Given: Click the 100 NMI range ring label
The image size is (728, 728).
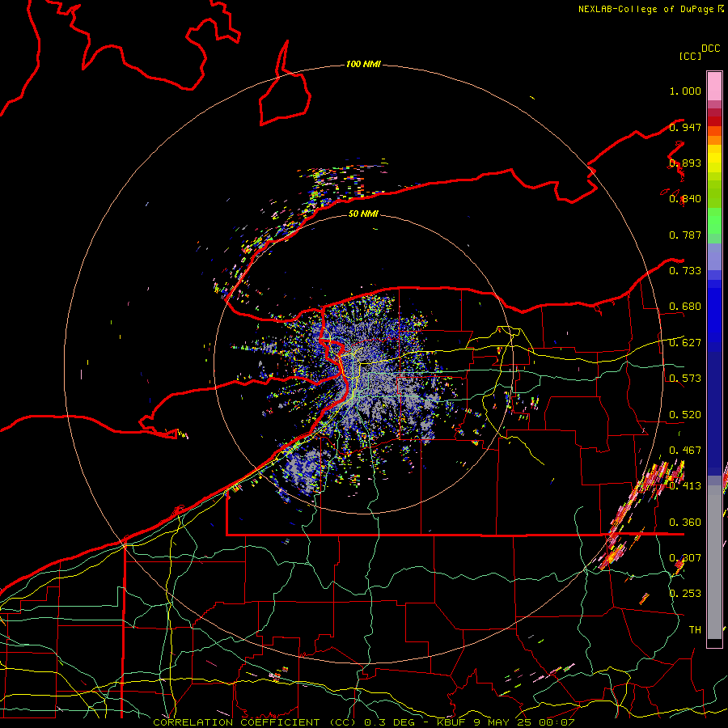Looking at the screenshot, I should click(363, 64).
